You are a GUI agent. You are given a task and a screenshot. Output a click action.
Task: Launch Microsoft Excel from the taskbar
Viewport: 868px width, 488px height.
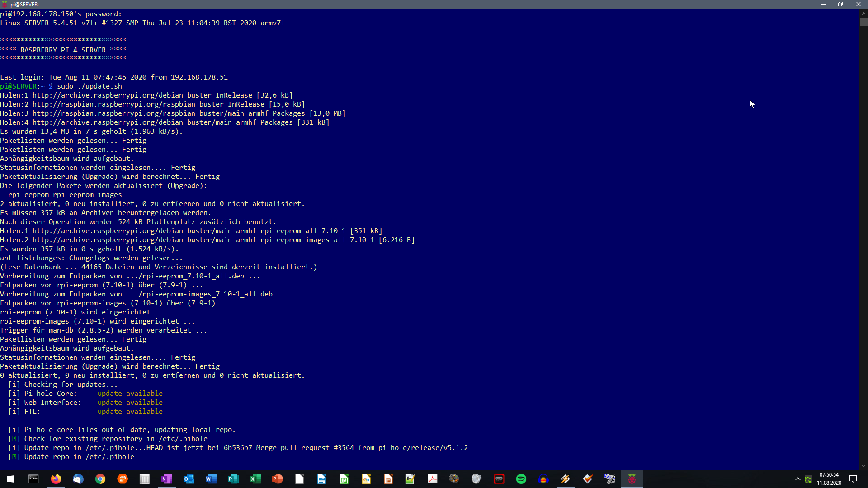(255, 479)
